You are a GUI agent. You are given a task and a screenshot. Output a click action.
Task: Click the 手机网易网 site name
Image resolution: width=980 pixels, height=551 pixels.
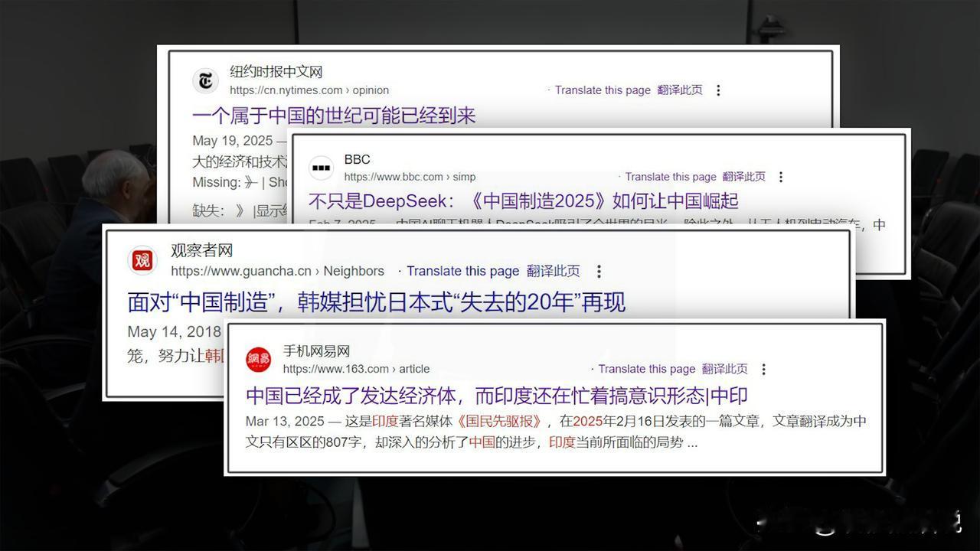[x=316, y=351]
